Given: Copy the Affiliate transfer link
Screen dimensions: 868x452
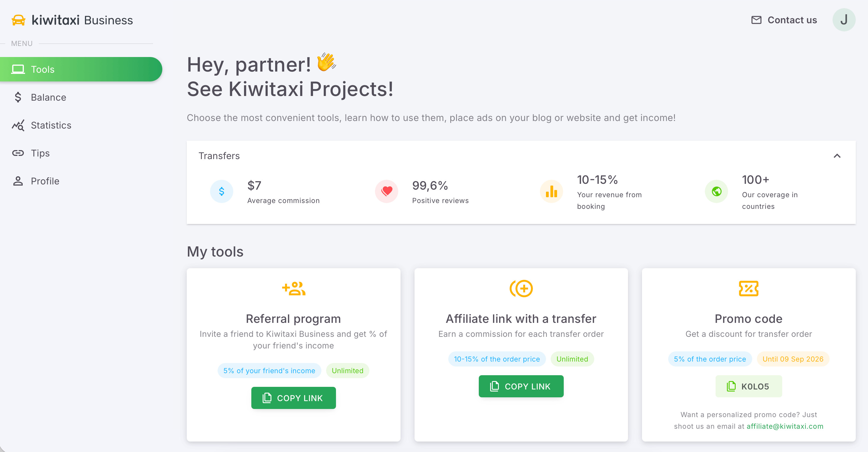Looking at the screenshot, I should click(x=521, y=386).
